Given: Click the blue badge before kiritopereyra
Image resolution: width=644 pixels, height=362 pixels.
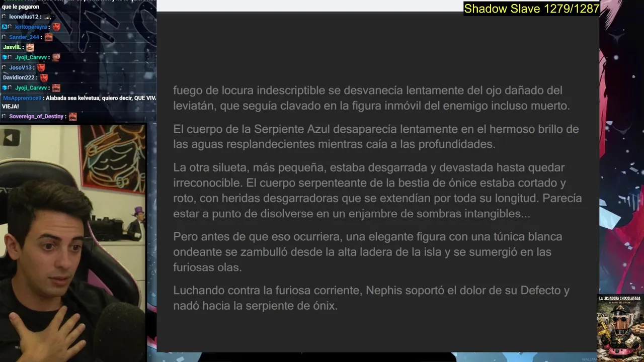Looking at the screenshot, I should [5, 27].
